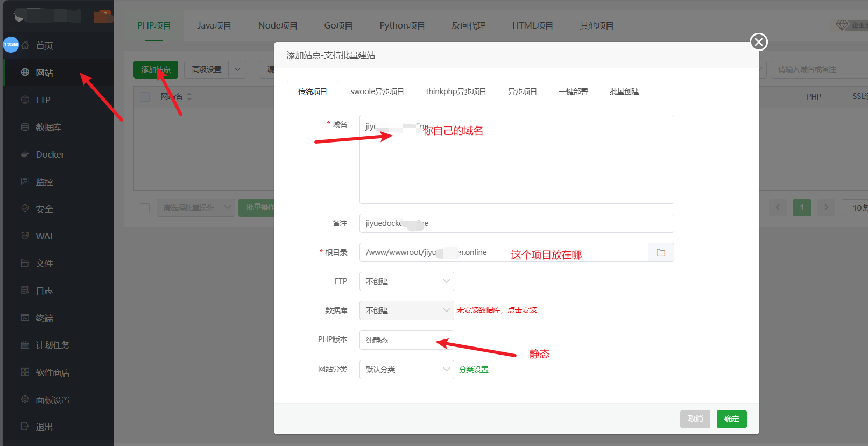The height and width of the screenshot is (446, 868).
Task: Click the exit icon beside 退出
Action: (x=25, y=426)
